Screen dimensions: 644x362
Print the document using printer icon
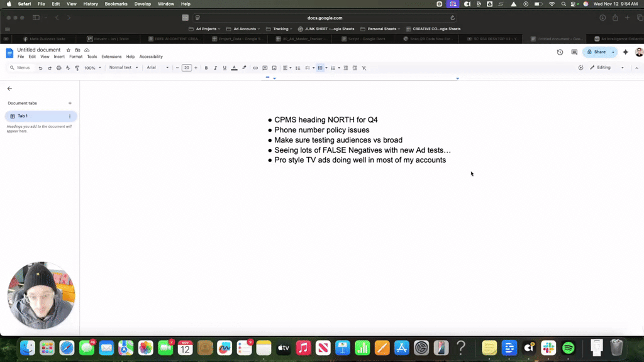58,68
